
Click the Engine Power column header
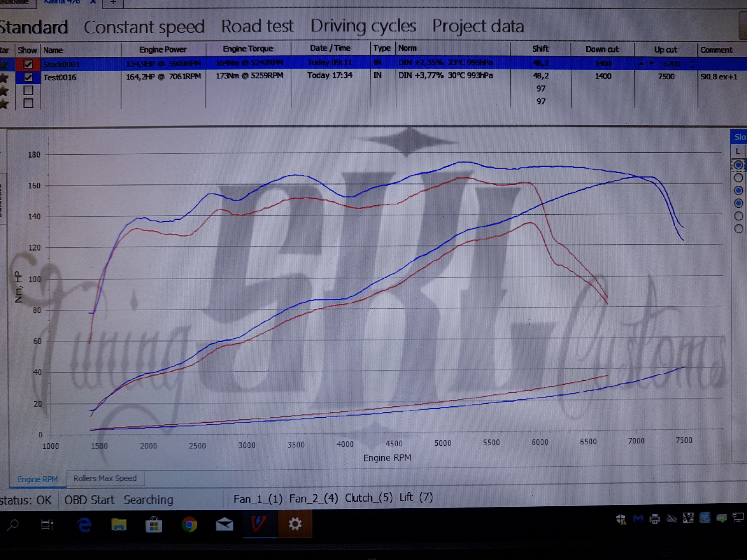coord(163,49)
